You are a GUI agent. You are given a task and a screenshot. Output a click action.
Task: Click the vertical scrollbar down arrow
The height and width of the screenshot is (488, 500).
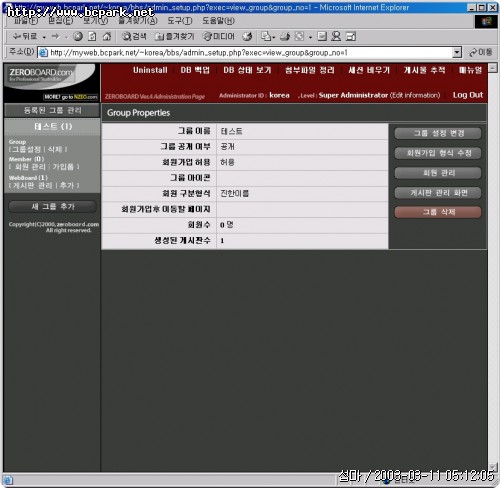[x=493, y=467]
